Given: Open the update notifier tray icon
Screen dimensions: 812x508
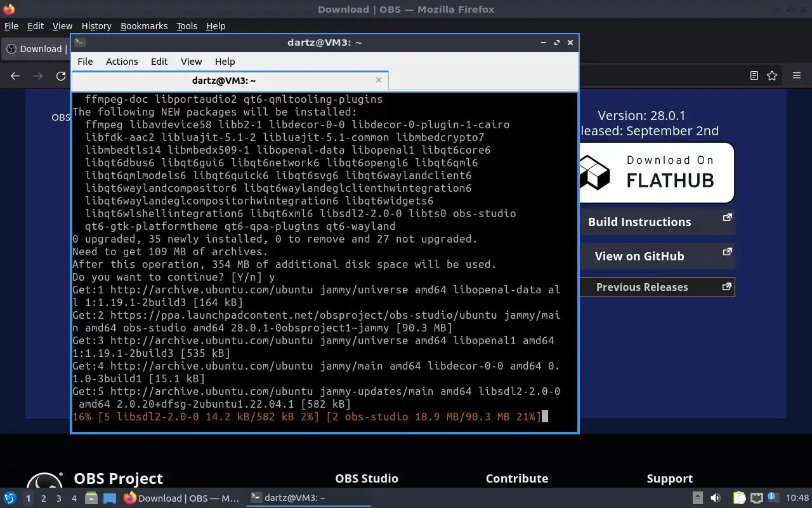Looking at the screenshot, I should (773, 498).
